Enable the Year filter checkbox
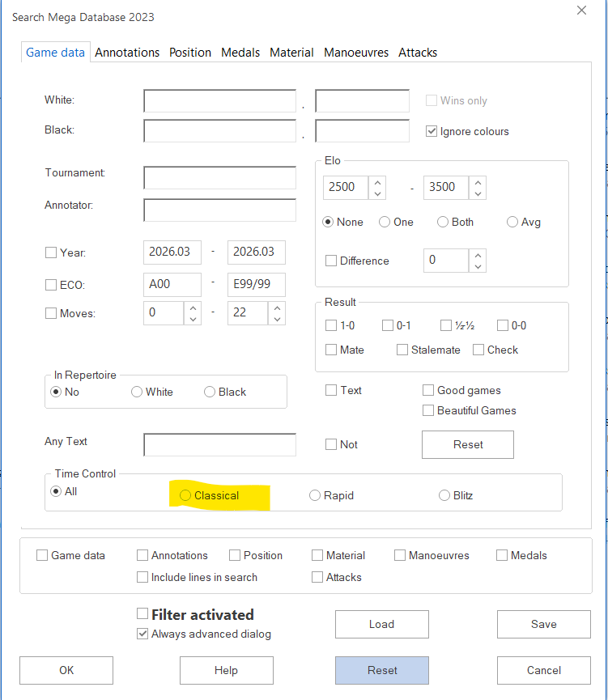 [x=51, y=252]
